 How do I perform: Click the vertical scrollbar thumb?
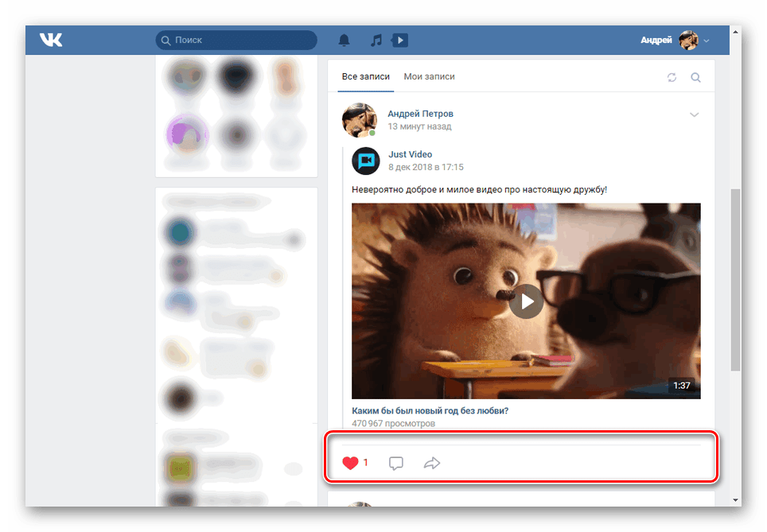(x=735, y=280)
